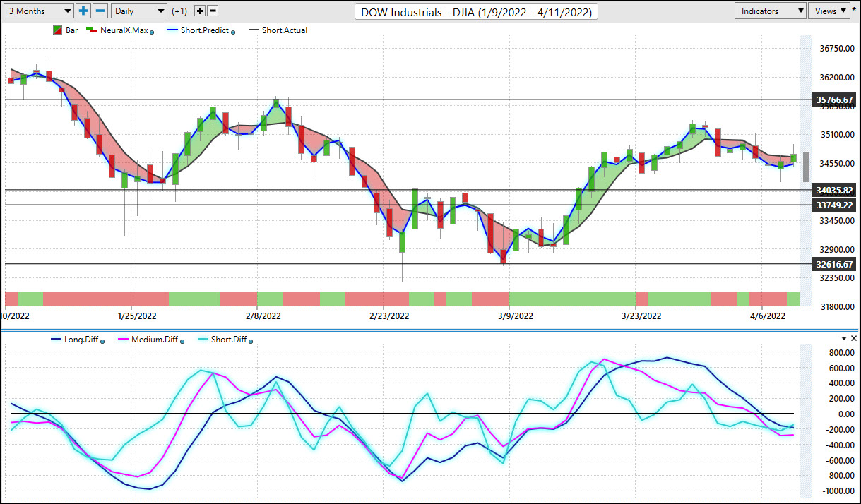Click the 2/8/2022 date axis label
This screenshot has width=861, height=504.
[x=263, y=316]
